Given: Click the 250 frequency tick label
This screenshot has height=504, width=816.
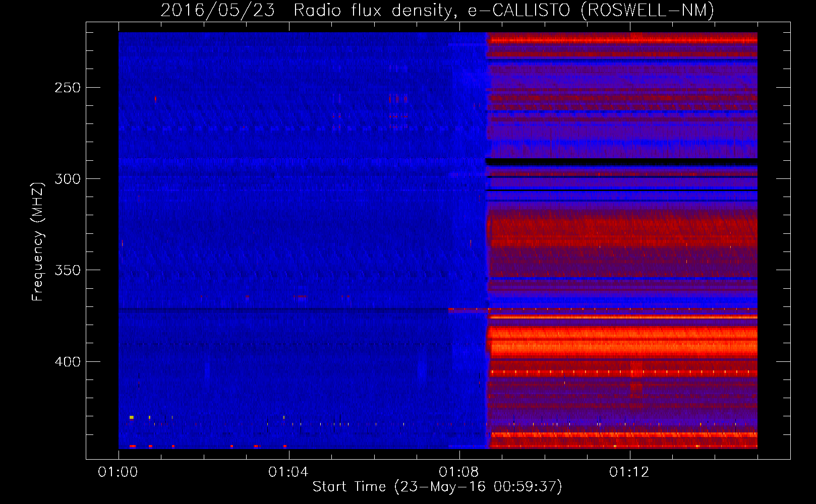Looking at the screenshot, I should (68, 88).
